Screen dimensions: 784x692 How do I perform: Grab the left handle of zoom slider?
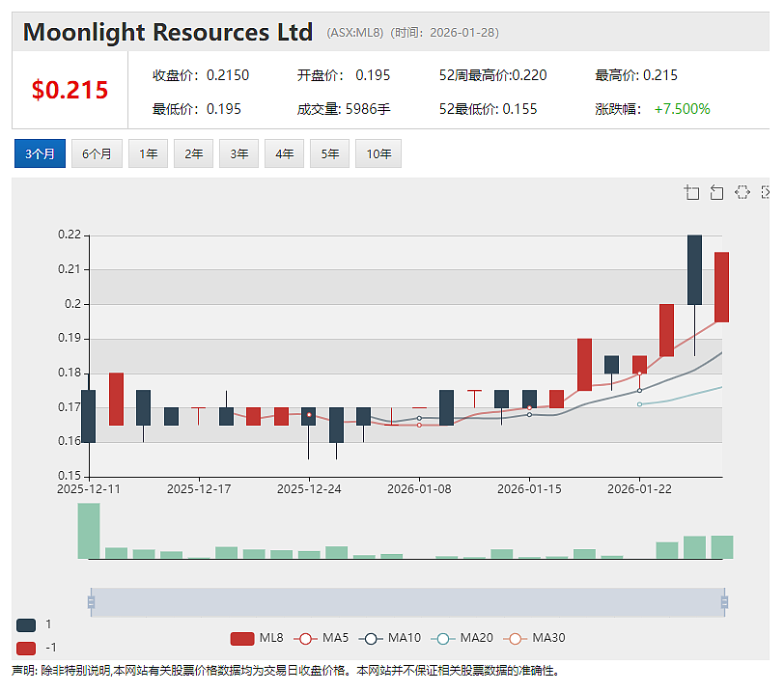point(91,602)
